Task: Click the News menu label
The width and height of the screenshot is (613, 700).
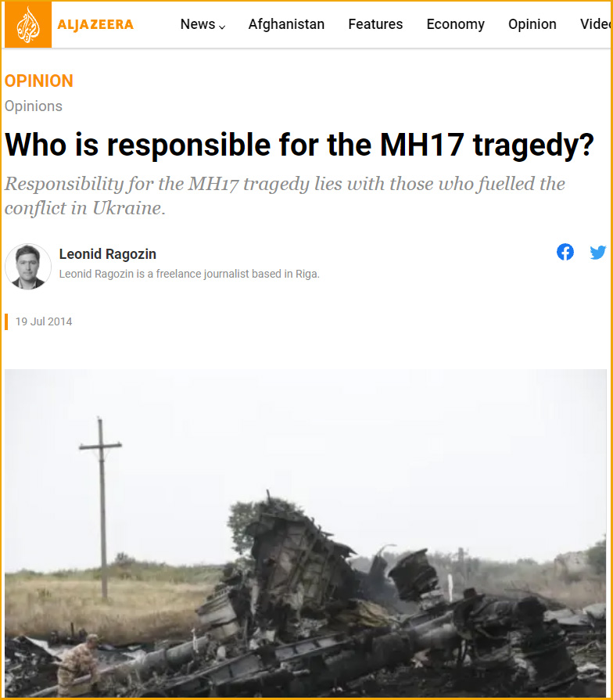Action: 198,24
